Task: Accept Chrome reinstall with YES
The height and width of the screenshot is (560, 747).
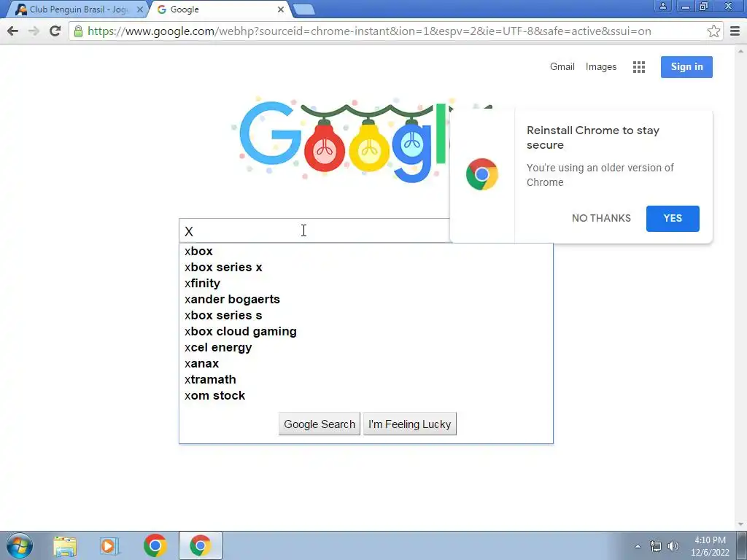Action: [x=673, y=219]
